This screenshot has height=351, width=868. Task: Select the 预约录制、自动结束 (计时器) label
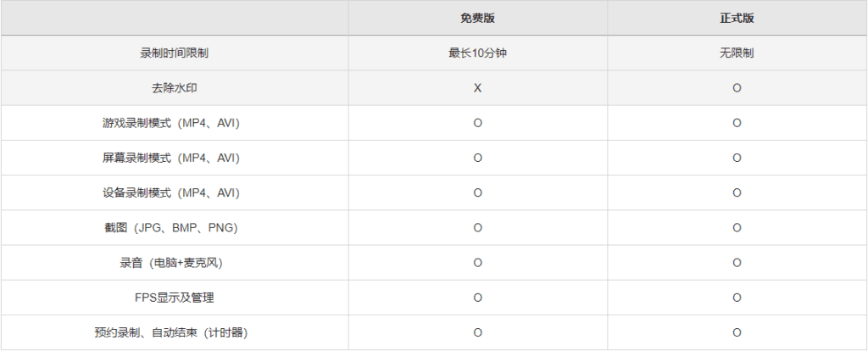click(174, 332)
